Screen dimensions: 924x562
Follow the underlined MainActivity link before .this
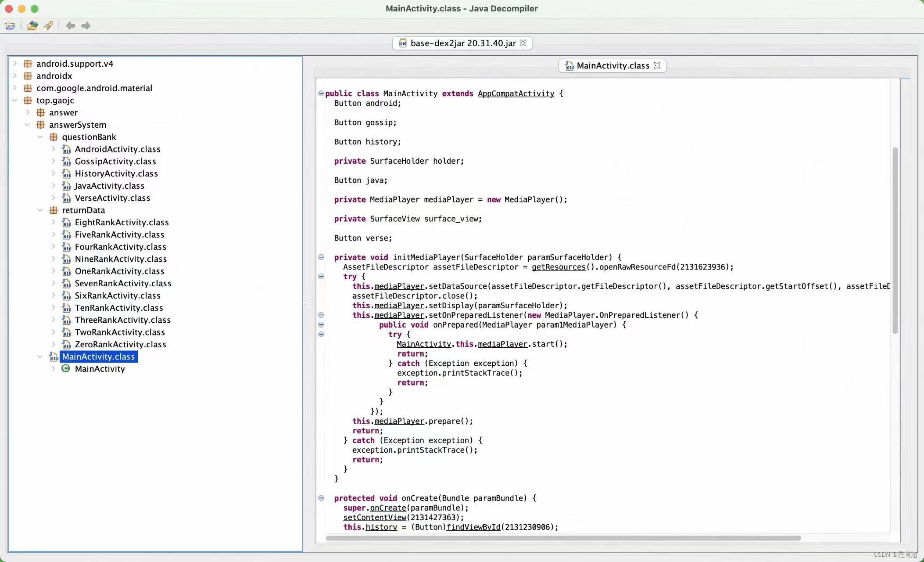click(424, 344)
